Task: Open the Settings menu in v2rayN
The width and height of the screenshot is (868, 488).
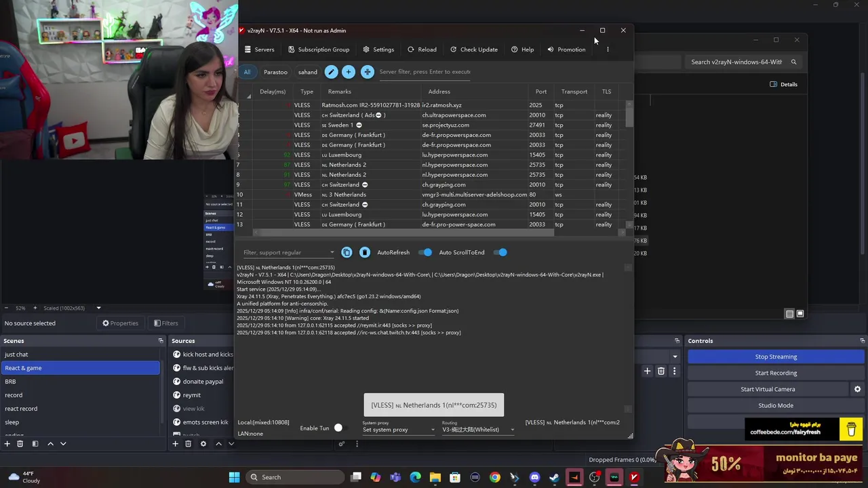Action: pyautogui.click(x=378, y=49)
